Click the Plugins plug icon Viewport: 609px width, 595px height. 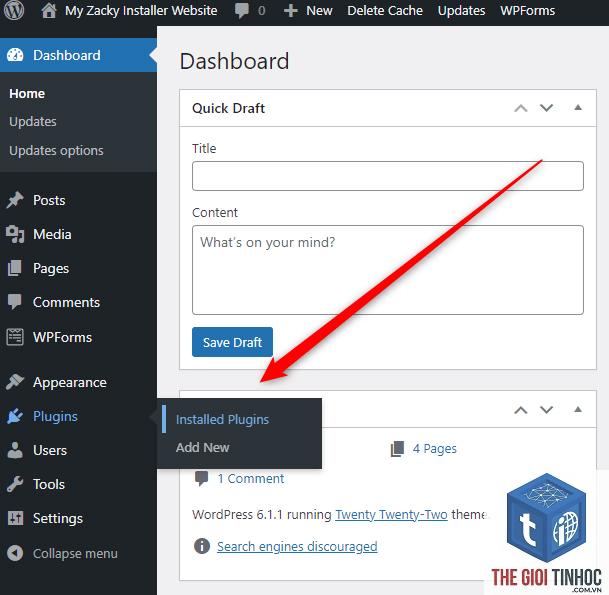[15, 416]
